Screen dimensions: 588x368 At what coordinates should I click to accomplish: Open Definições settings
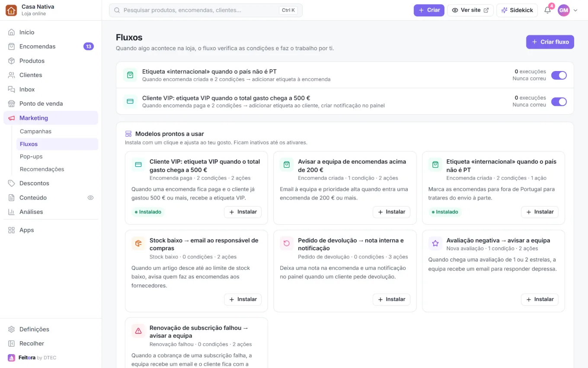(x=51, y=329)
